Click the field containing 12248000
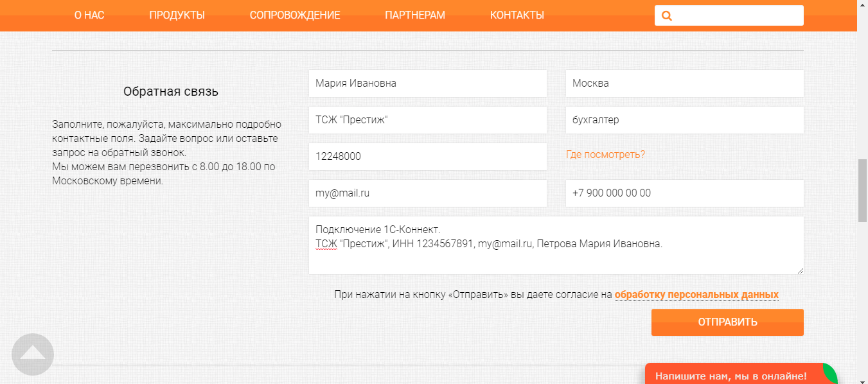The height and width of the screenshot is (384, 868). pyautogui.click(x=428, y=157)
